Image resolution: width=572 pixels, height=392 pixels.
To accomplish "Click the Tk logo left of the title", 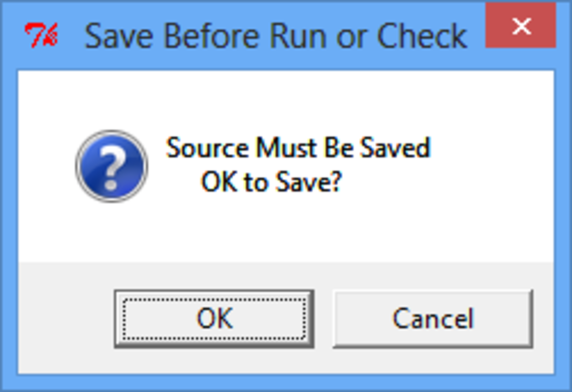I will [41, 35].
